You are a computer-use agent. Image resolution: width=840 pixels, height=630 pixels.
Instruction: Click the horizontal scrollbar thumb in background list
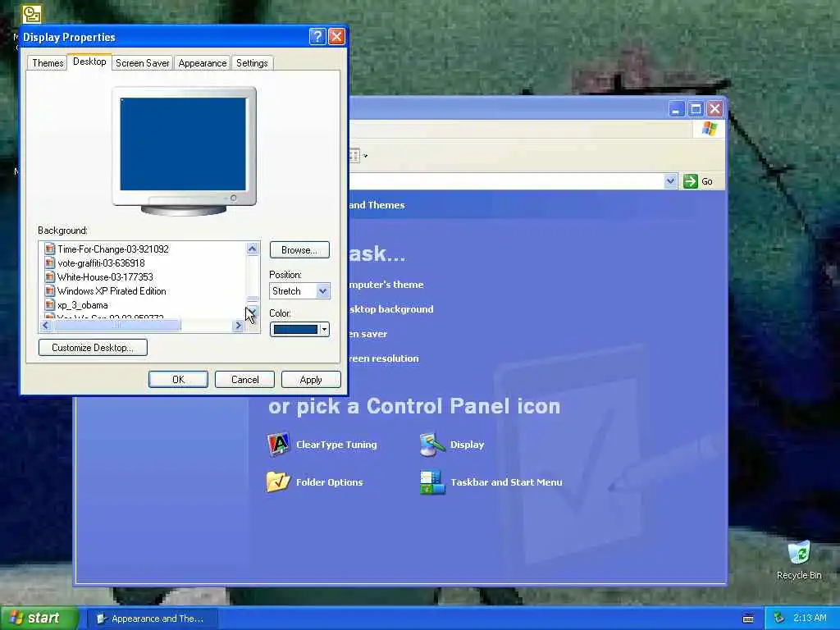tap(116, 325)
